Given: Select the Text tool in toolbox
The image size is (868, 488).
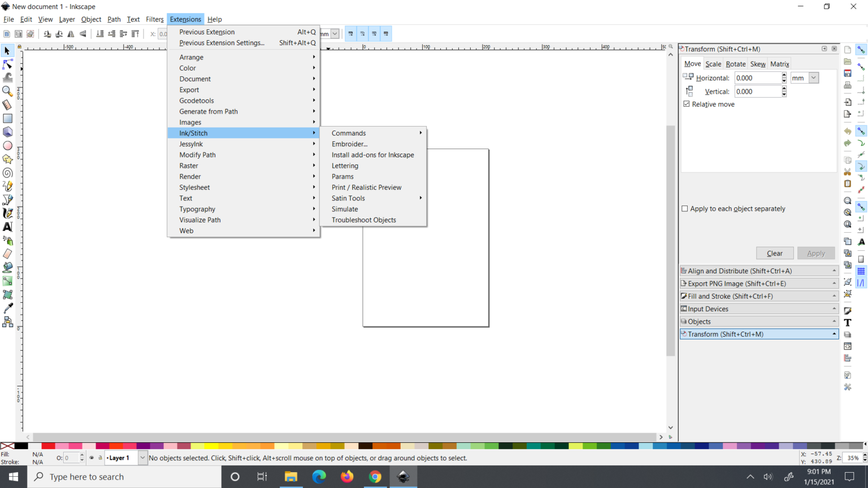Looking at the screenshot, I should pos(7,227).
